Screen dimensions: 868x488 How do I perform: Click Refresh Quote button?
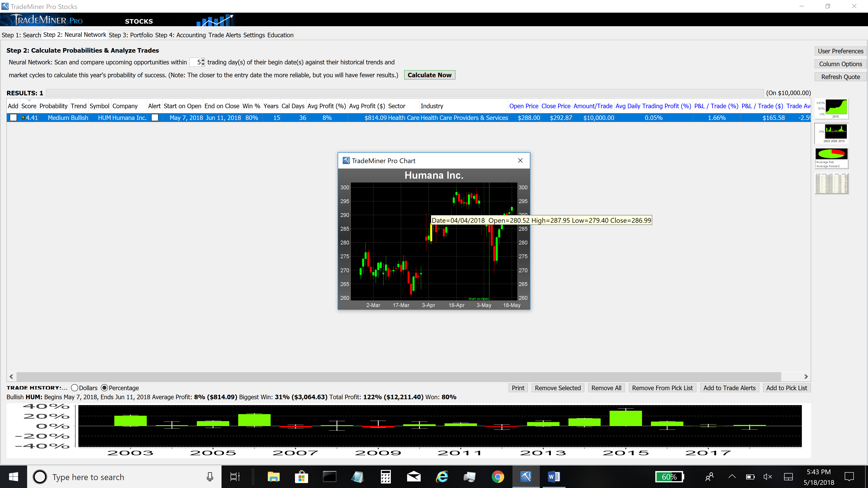coord(840,77)
